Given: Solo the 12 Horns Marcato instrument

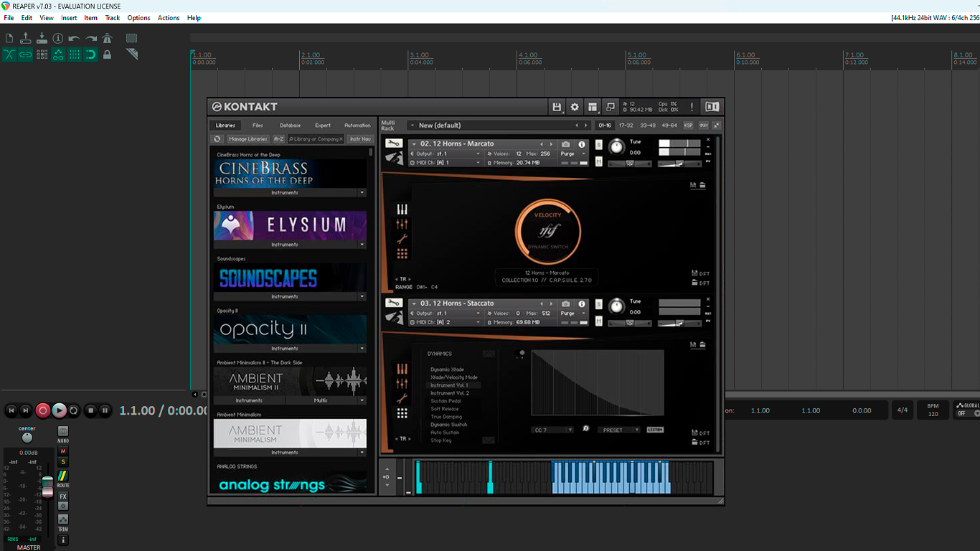Looking at the screenshot, I should coord(598,144).
